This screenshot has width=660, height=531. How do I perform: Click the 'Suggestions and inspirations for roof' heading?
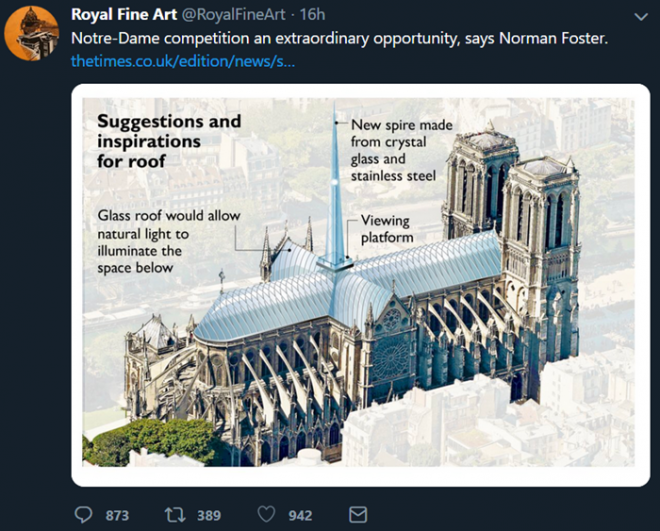tap(169, 140)
